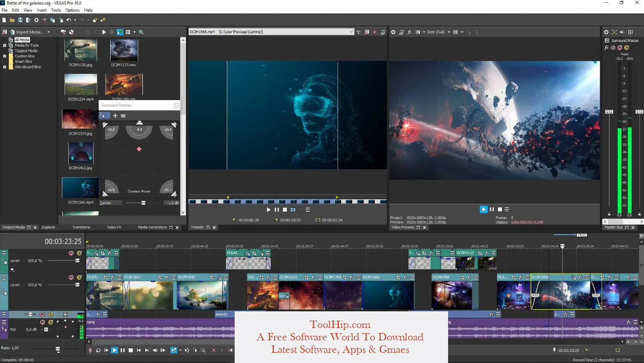Open the File menu
Viewport: 644px width, 363px height.
(x=5, y=10)
